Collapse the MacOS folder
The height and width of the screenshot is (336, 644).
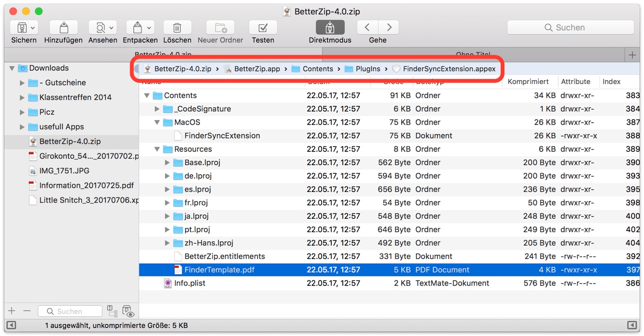tap(157, 122)
